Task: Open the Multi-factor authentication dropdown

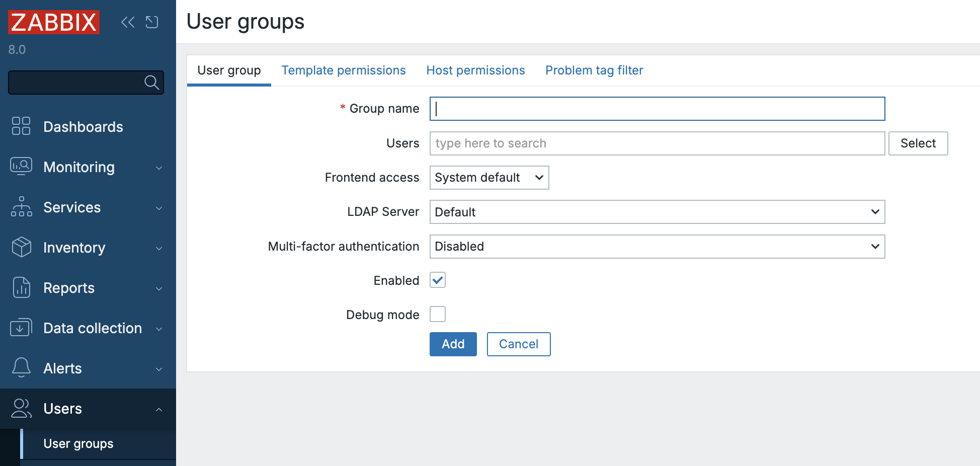Action: (x=657, y=247)
